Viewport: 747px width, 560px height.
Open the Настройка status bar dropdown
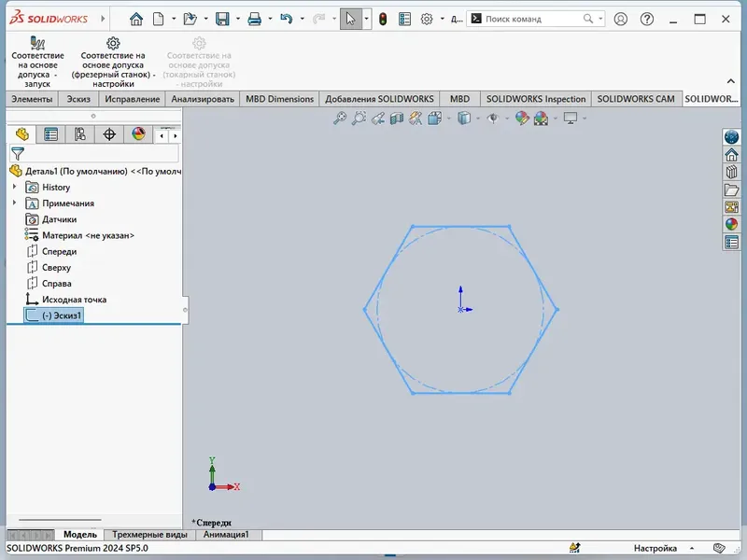click(x=692, y=548)
